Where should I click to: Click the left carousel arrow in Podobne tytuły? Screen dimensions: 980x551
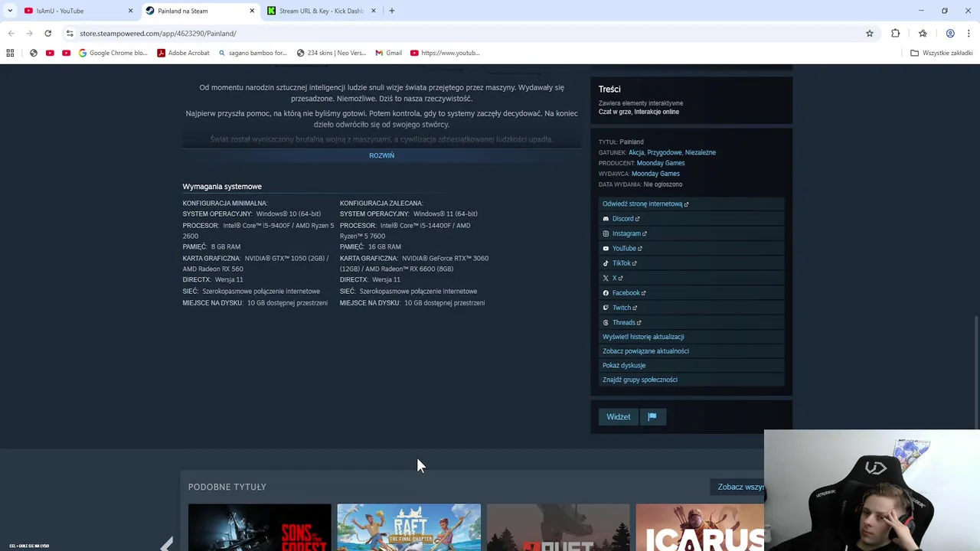pos(167,543)
